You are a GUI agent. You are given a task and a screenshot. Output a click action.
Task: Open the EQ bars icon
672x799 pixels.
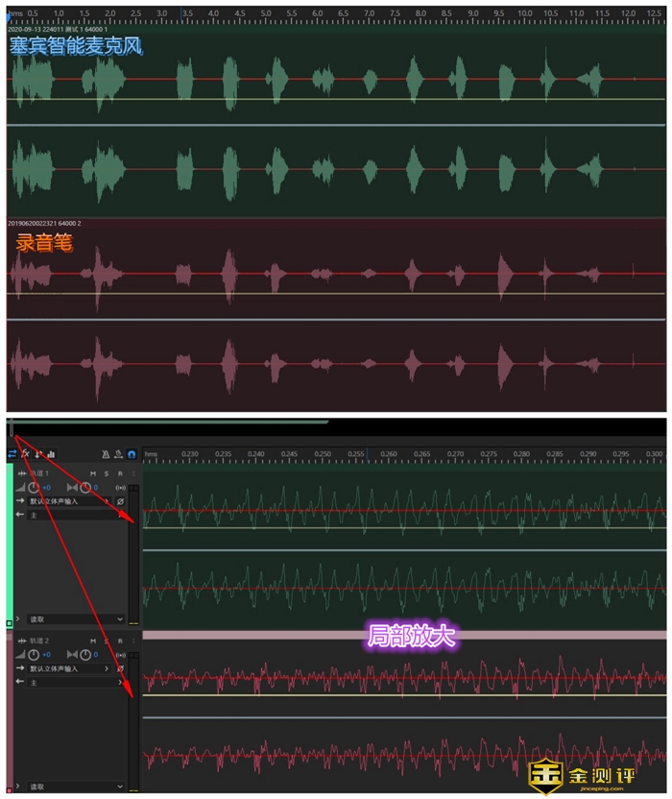[51, 453]
